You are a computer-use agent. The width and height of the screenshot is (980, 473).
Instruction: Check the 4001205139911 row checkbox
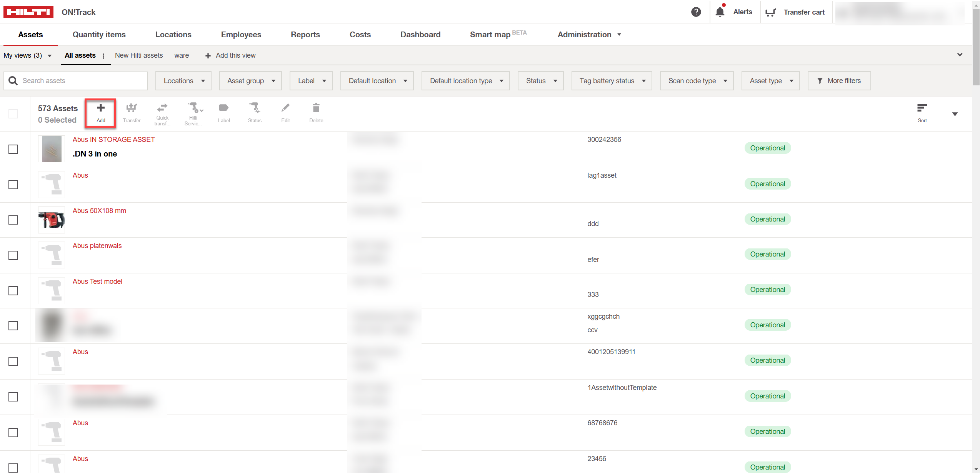click(x=13, y=361)
